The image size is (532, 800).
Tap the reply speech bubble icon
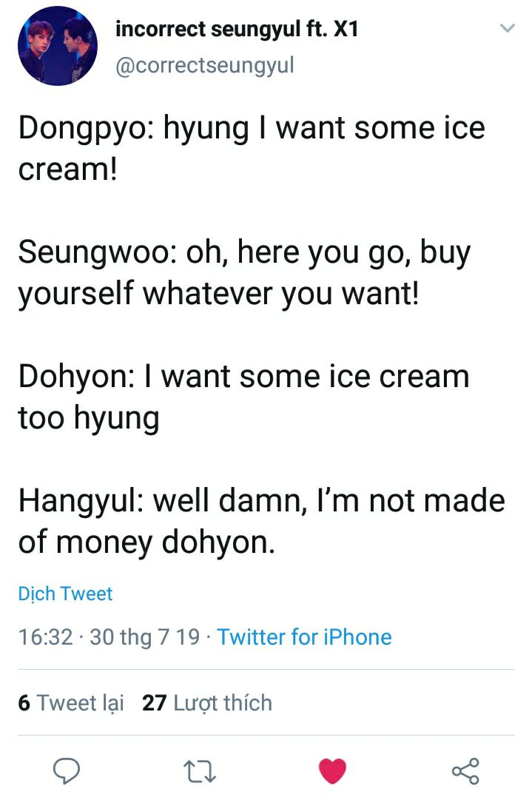coord(67,770)
